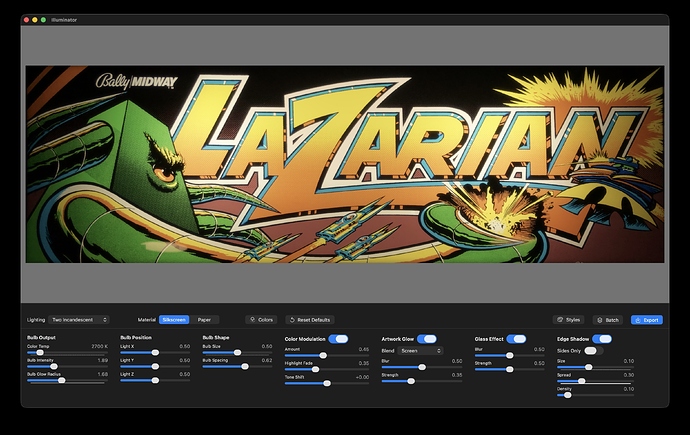Click the Bulb Glow Radius slider
Viewport: 690px width, 435px height.
pyautogui.click(x=67, y=380)
